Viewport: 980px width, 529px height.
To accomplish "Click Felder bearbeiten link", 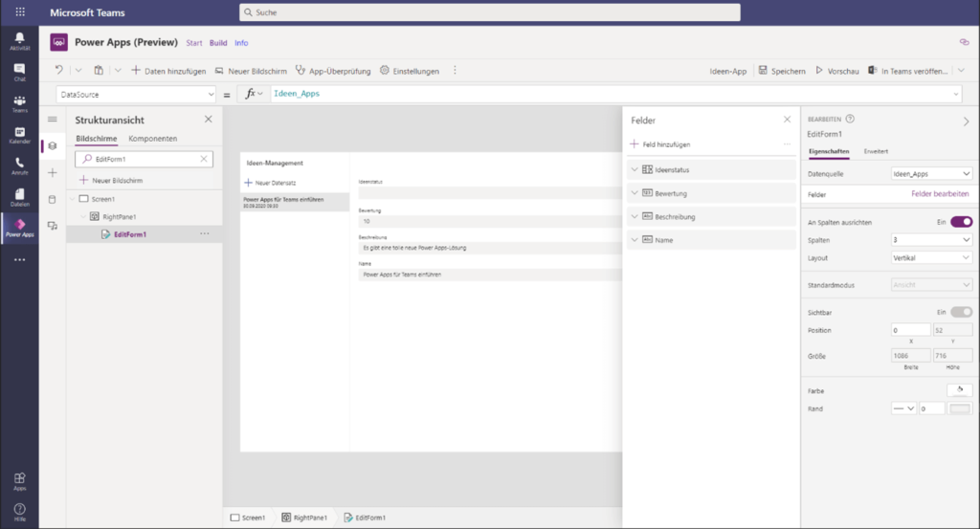I will tap(940, 193).
